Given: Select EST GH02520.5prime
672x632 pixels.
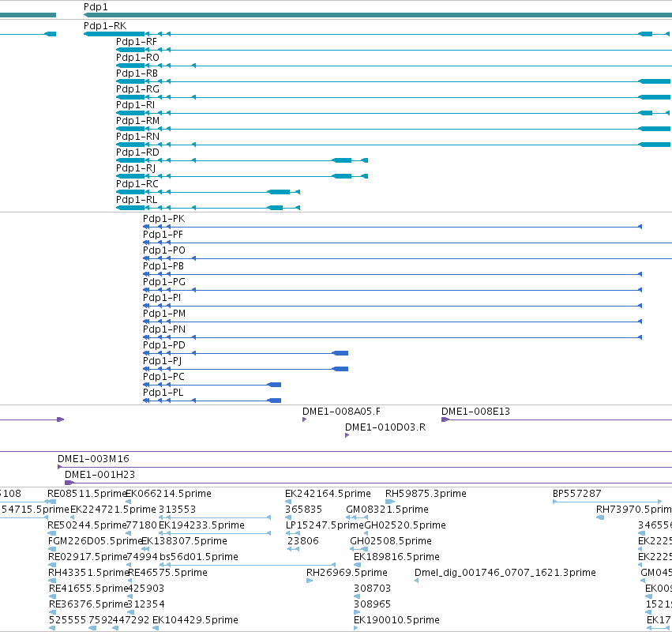Looking at the screenshot, I should [405, 525].
